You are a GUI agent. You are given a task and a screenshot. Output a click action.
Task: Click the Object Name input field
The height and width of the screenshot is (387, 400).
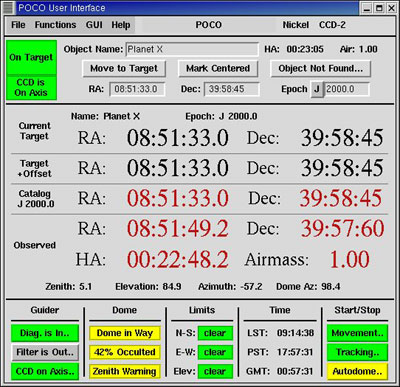pos(192,49)
